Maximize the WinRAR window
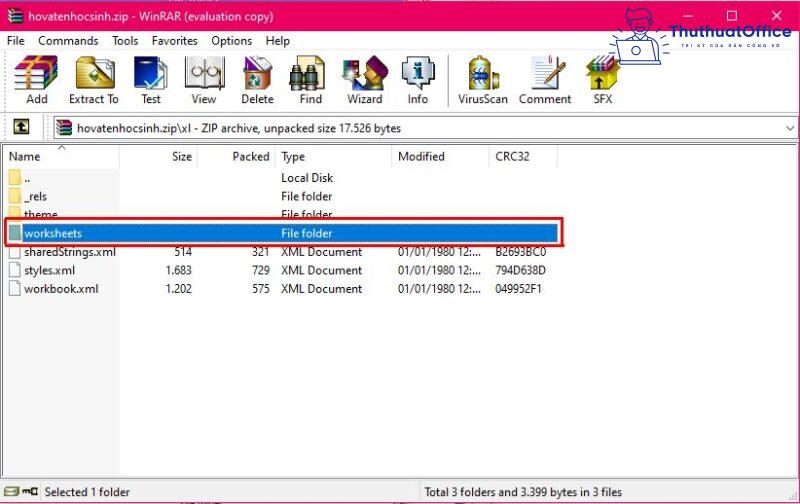Image resolution: width=800 pixels, height=504 pixels. (x=732, y=16)
